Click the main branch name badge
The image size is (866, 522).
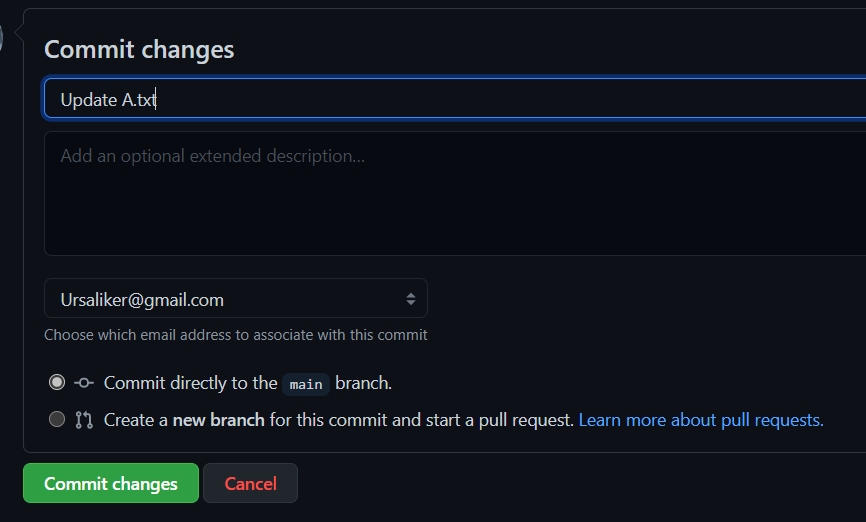click(306, 384)
